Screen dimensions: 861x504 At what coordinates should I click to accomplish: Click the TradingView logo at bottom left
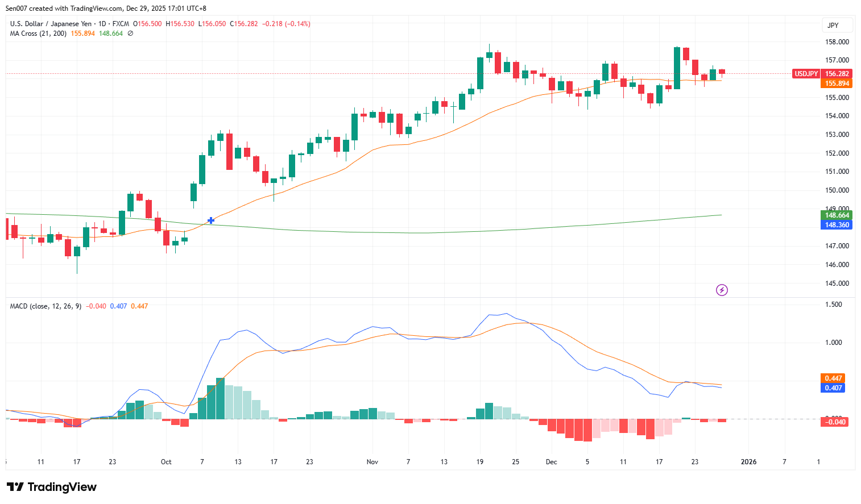point(51,487)
